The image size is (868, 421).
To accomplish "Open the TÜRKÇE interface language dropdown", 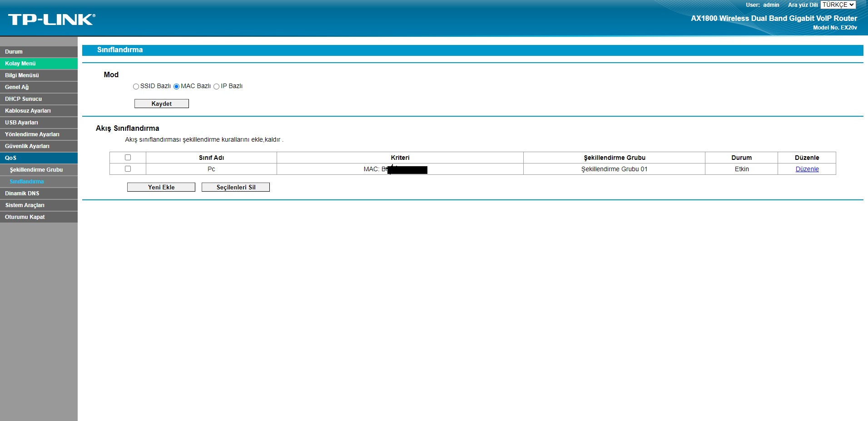I will click(838, 5).
